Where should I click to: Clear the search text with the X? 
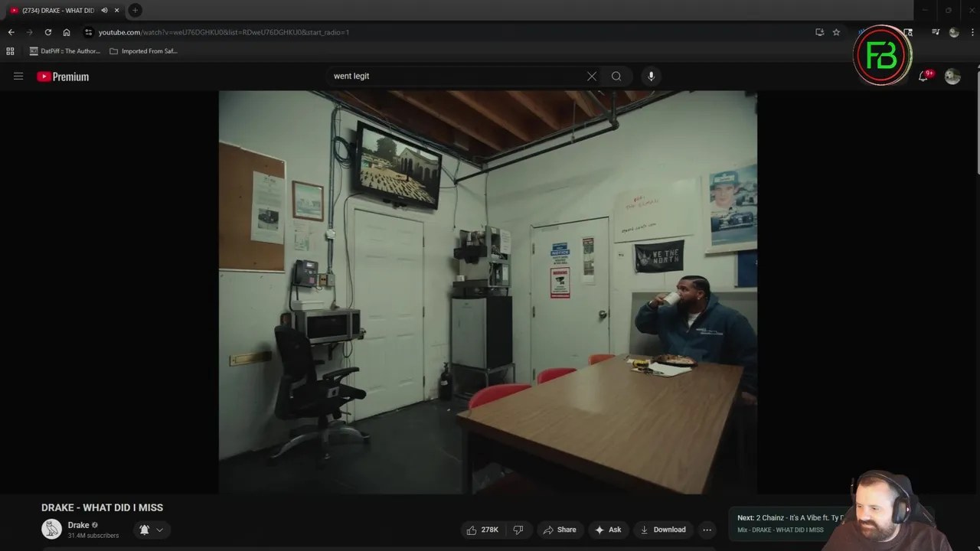coord(592,77)
